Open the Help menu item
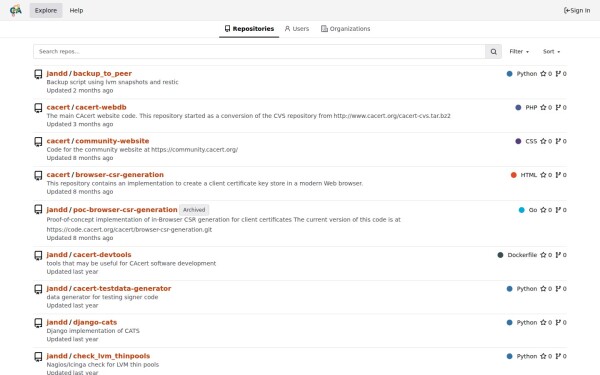The width and height of the screenshot is (600, 375). (x=76, y=10)
